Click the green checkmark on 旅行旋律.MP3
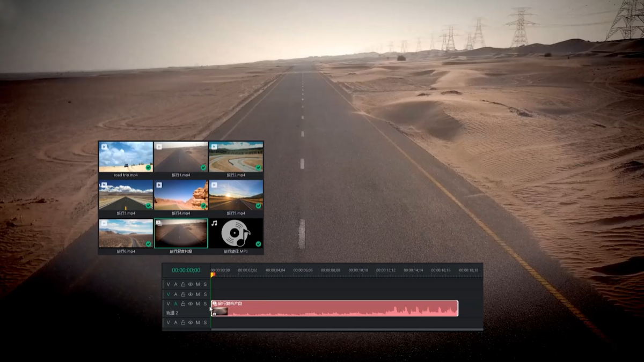This screenshot has height=362, width=644. [259, 243]
